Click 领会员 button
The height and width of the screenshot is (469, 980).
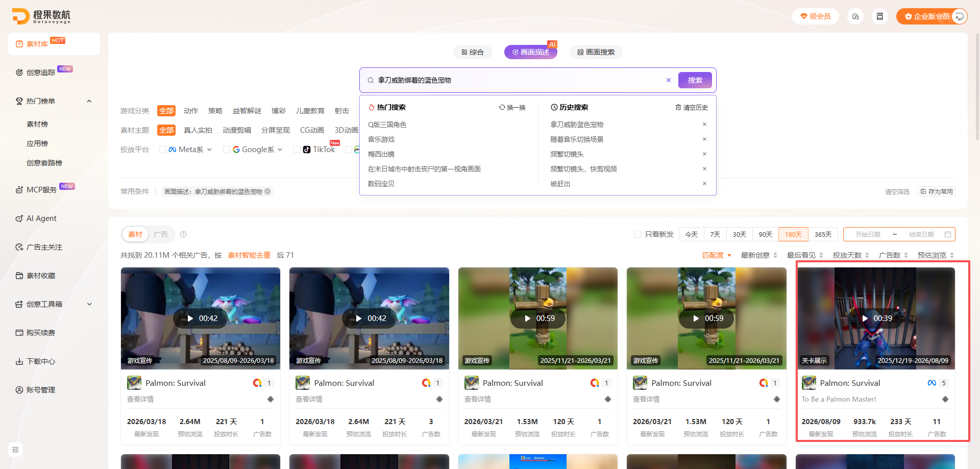point(816,16)
